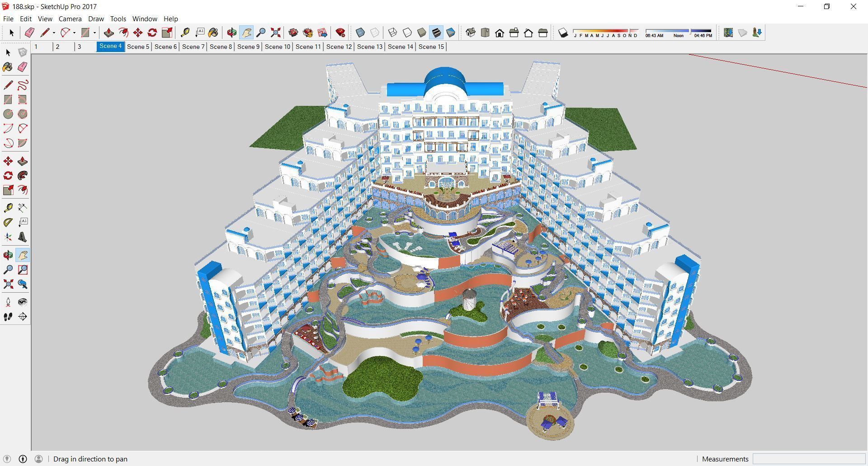868x466 pixels.
Task: Switch to Front standard view
Action: point(500,33)
